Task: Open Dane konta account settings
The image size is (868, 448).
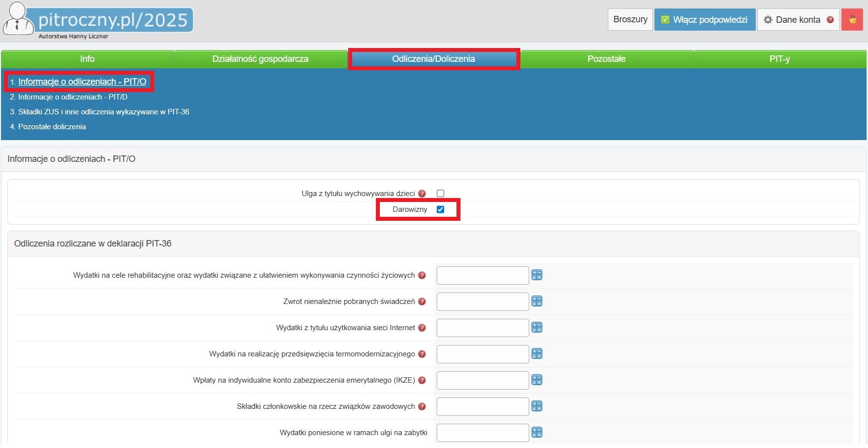Action: coord(797,20)
